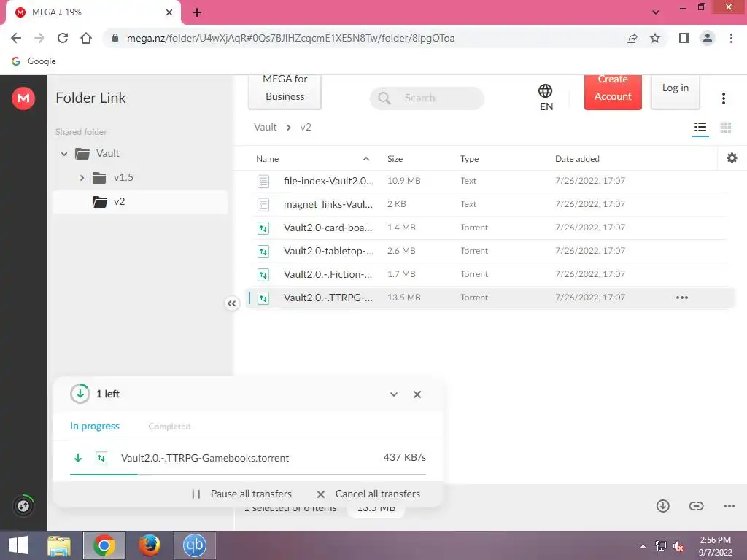Click the file-index-Vault2.0 text file icon
747x560 pixels.
coord(263,182)
